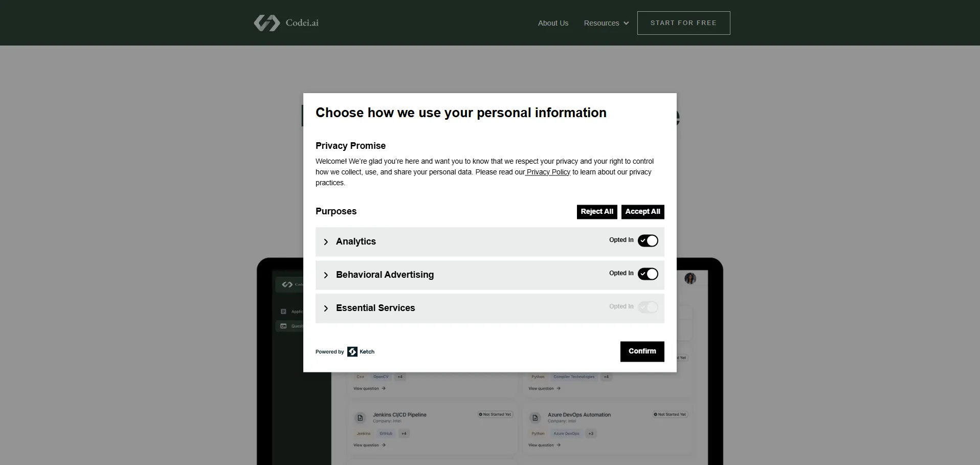
Task: Open the Privacy Policy link
Action: [x=548, y=172]
